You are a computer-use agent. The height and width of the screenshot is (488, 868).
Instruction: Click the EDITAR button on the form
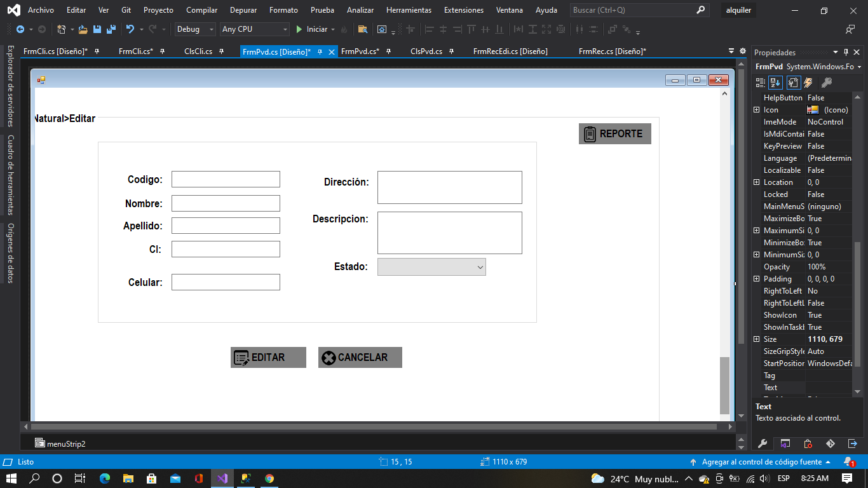pos(268,357)
